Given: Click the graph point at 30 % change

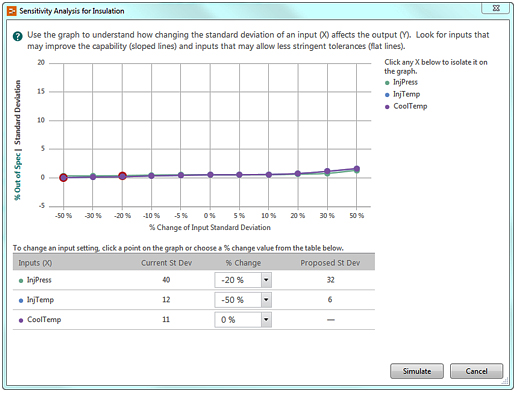Looking at the screenshot, I should (327, 171).
